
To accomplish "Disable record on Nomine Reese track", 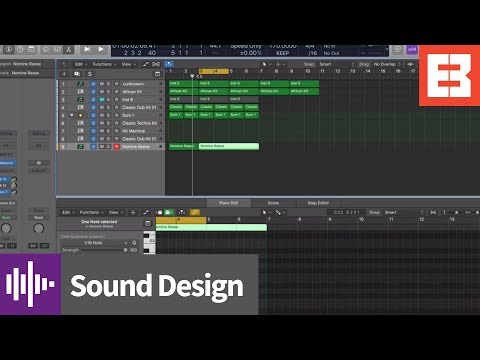I will pyautogui.click(x=116, y=147).
